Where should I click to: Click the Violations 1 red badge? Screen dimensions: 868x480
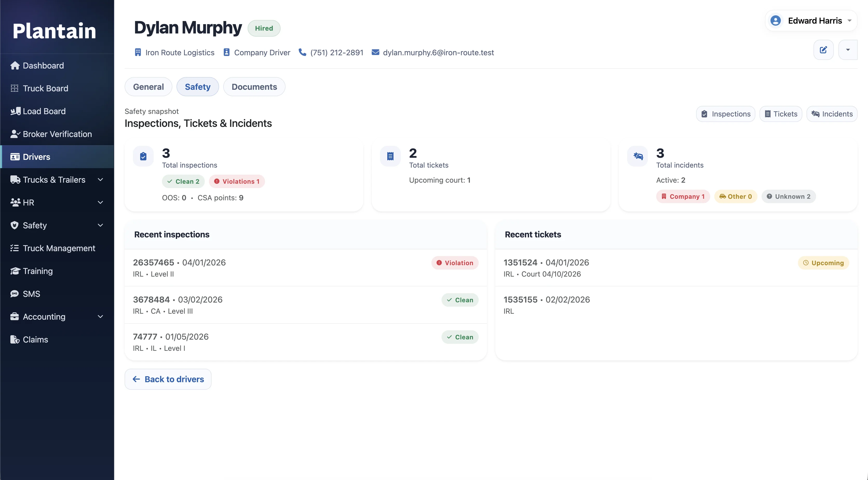point(237,181)
